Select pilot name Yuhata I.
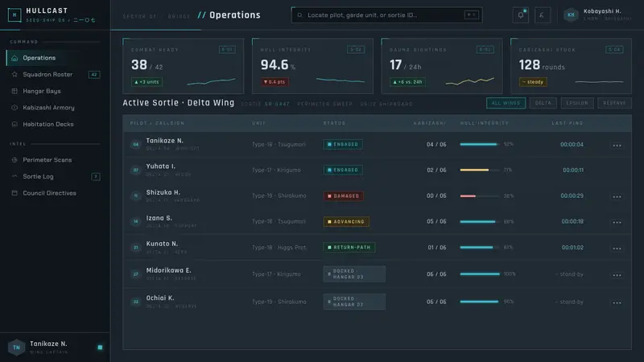 pyautogui.click(x=160, y=167)
